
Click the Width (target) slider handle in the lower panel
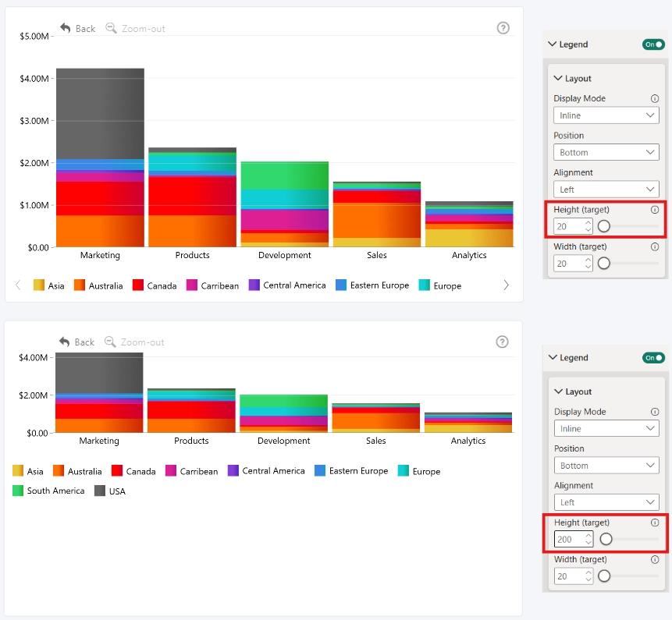(604, 576)
